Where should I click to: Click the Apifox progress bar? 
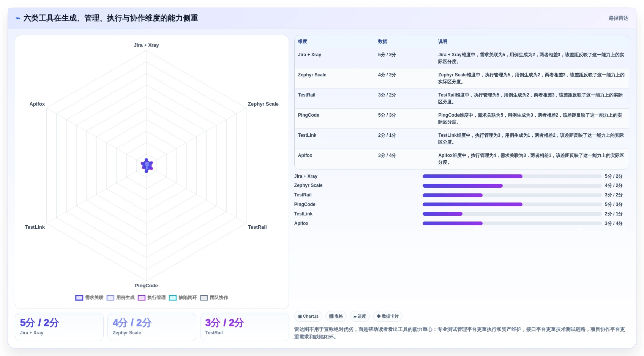coord(512,223)
